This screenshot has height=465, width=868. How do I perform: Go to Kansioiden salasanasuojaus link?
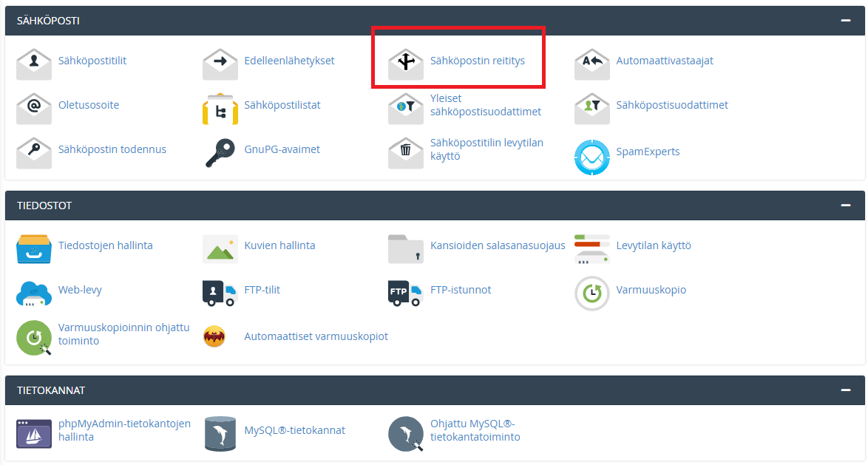click(498, 245)
